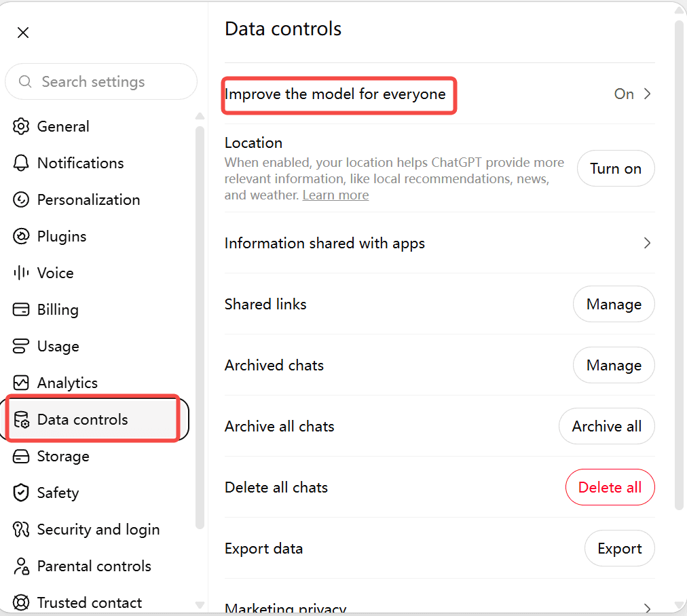Click the Archive all chats label
687x616 pixels.
click(280, 426)
